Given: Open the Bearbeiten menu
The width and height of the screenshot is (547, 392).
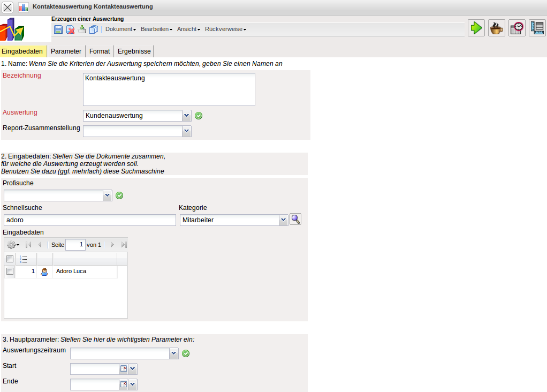Looking at the screenshot, I should (x=157, y=29).
